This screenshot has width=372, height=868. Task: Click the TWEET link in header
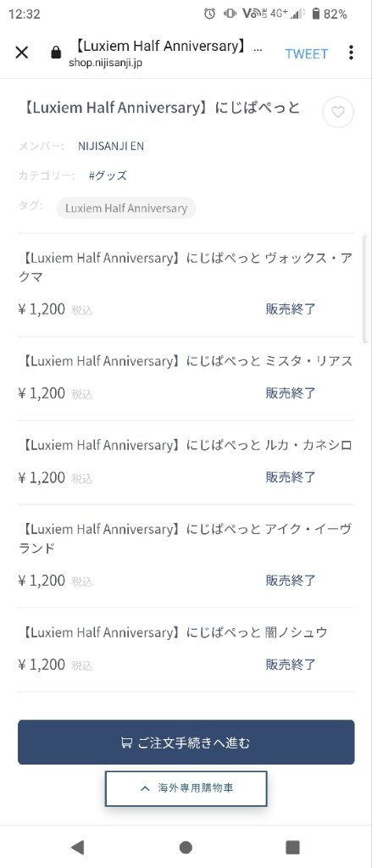(306, 53)
